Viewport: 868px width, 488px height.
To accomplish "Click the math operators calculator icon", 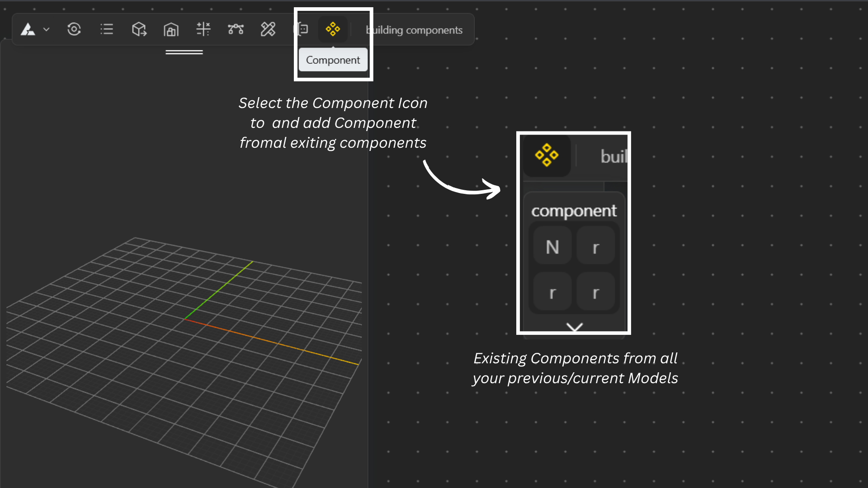I will (203, 29).
